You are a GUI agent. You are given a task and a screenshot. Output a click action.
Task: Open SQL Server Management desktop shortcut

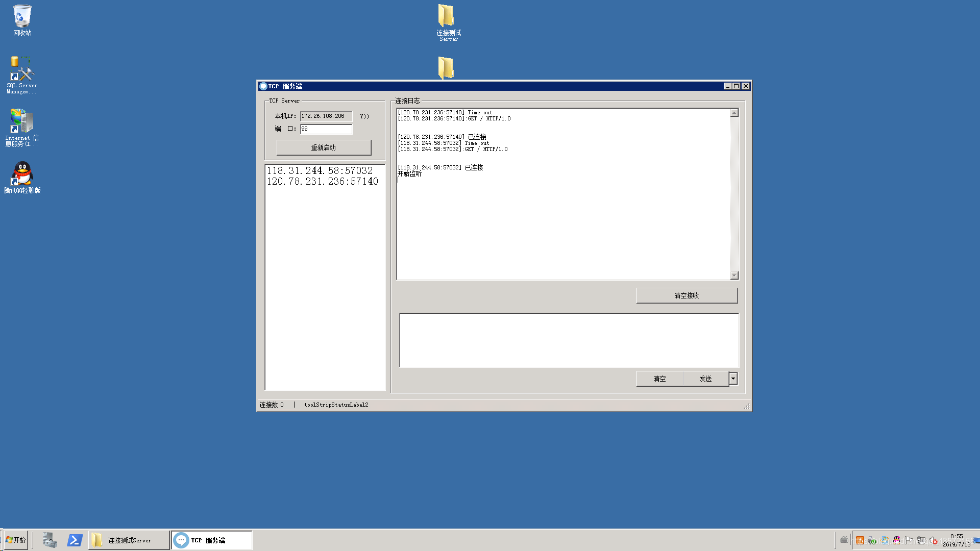tap(22, 75)
